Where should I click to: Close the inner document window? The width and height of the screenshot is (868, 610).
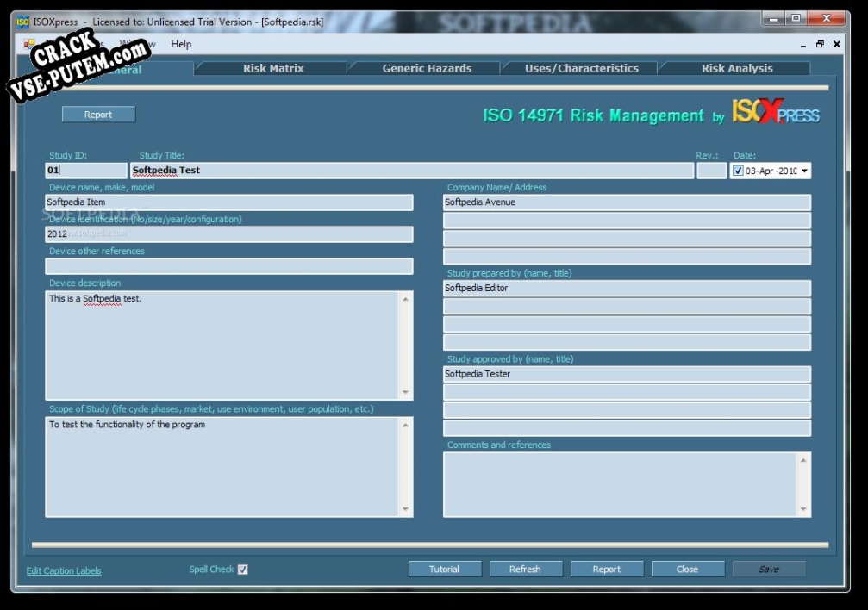[837, 44]
